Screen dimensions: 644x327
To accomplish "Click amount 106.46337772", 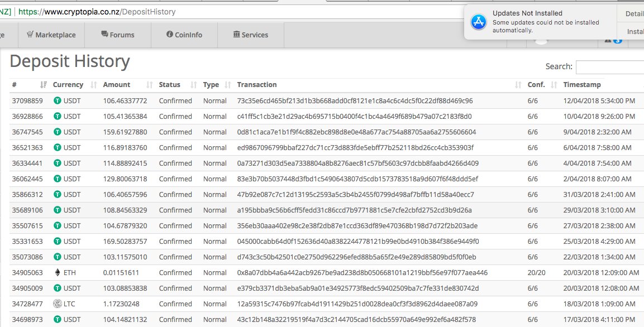I will (x=125, y=100).
